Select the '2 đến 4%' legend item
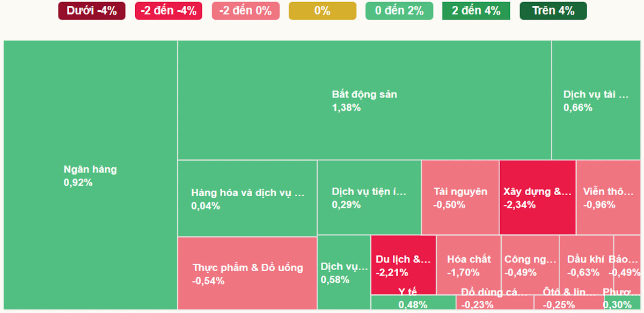Screen dimensions: 644x313 pyautogui.click(x=476, y=11)
